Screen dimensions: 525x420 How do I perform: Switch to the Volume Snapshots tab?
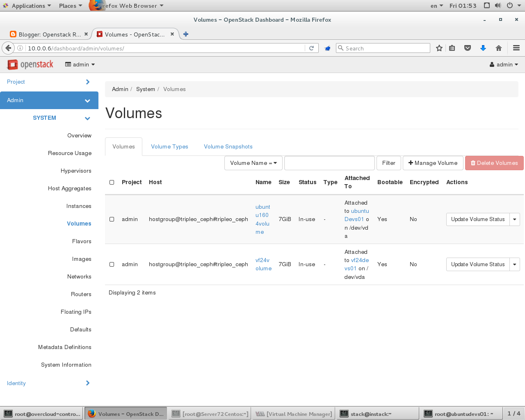tap(228, 146)
